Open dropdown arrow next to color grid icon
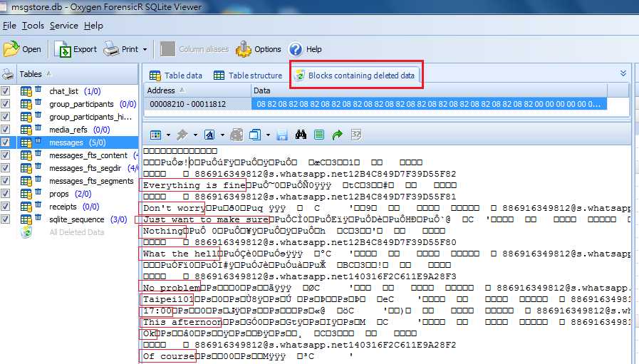The image size is (639, 364). tap(168, 135)
